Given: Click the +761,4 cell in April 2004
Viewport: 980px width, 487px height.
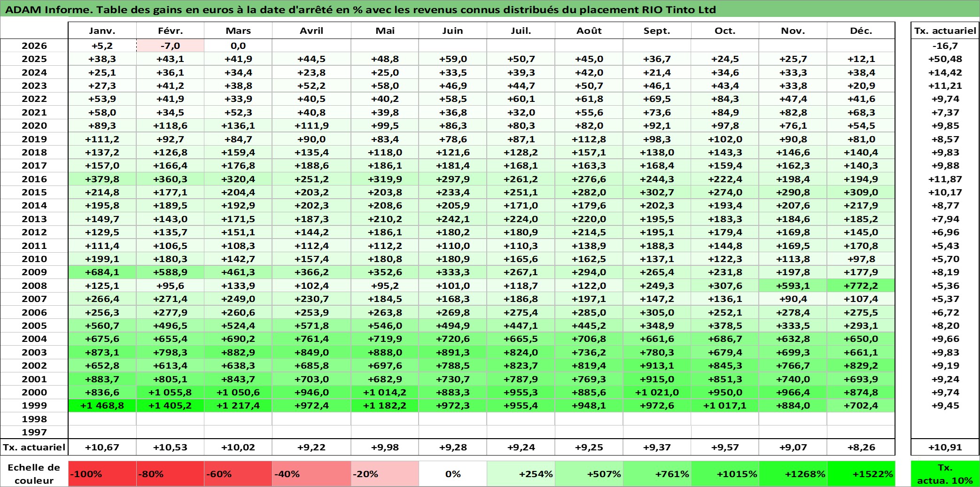Looking at the screenshot, I should pos(311,339).
